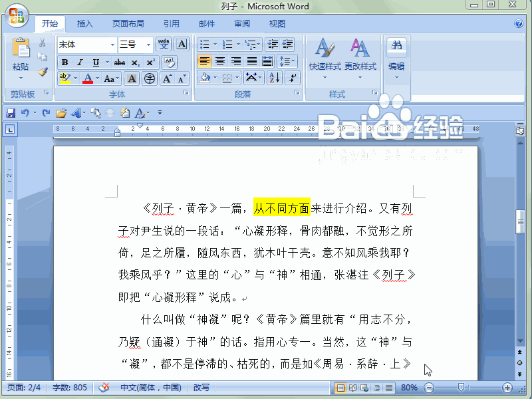The width and height of the screenshot is (532, 399).
Task: Toggle Italic formatting
Action: click(x=79, y=62)
